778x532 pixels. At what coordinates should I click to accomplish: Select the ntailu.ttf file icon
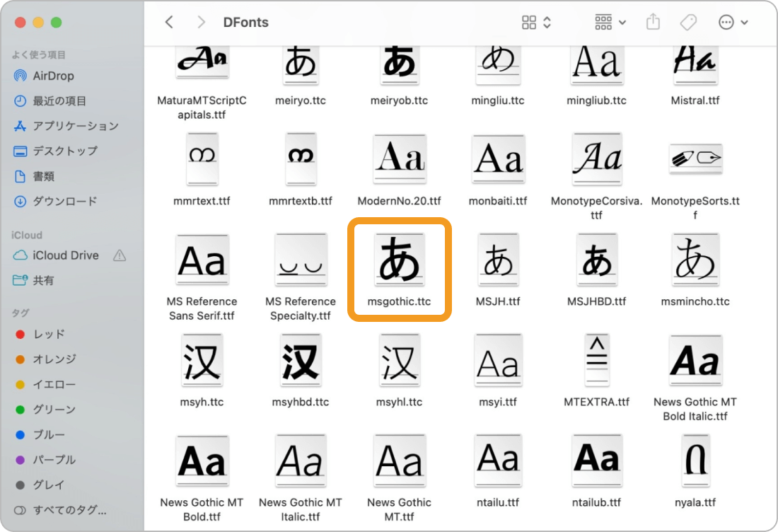pos(498,461)
